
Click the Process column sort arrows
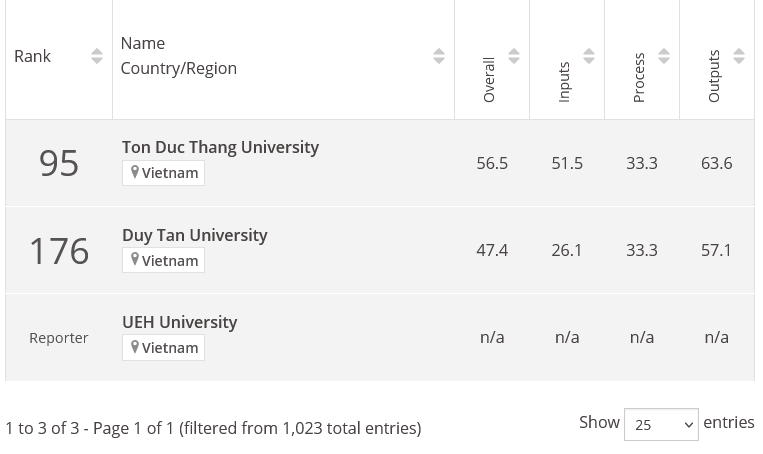(x=664, y=56)
